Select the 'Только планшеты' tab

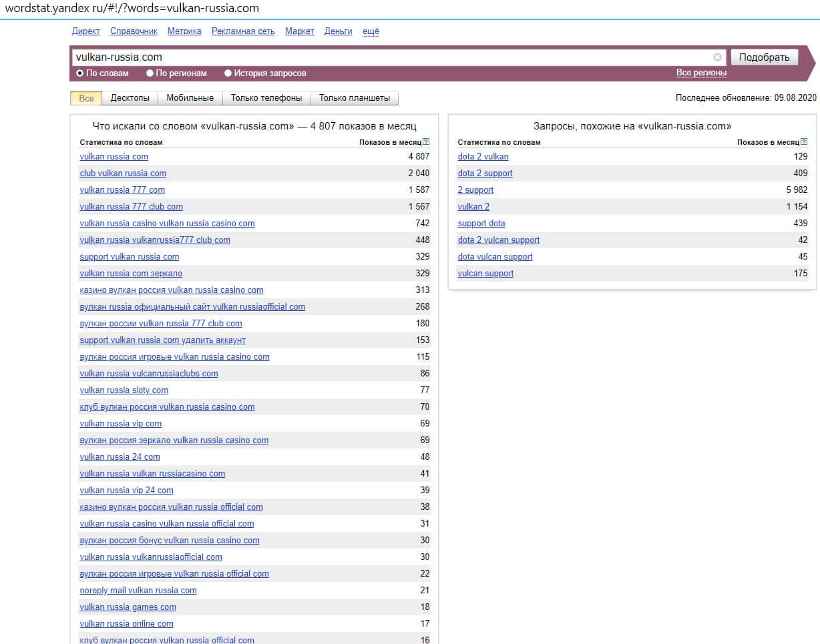(x=354, y=98)
